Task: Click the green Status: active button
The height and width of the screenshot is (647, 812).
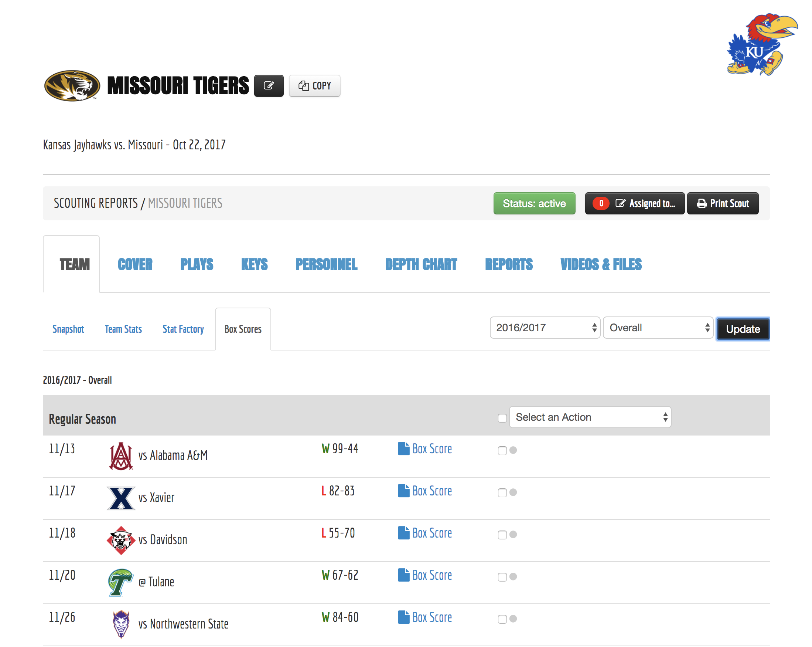Action: 534,203
